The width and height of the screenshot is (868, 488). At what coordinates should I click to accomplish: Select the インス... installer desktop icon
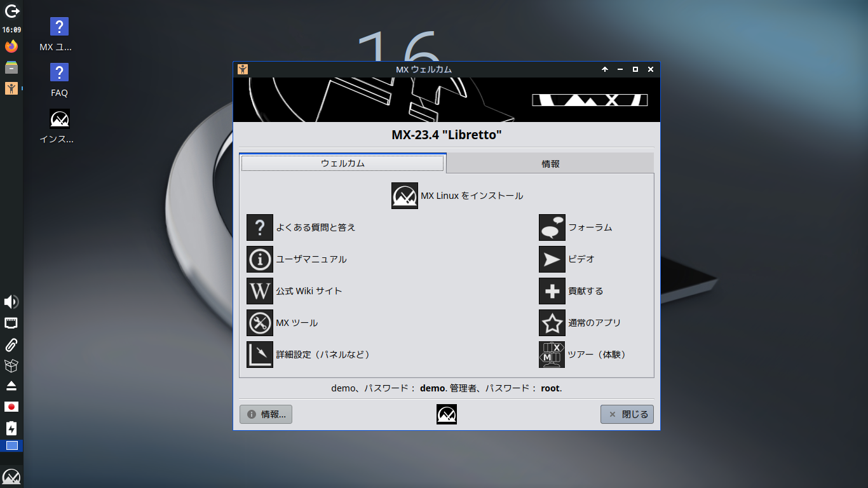click(x=59, y=126)
